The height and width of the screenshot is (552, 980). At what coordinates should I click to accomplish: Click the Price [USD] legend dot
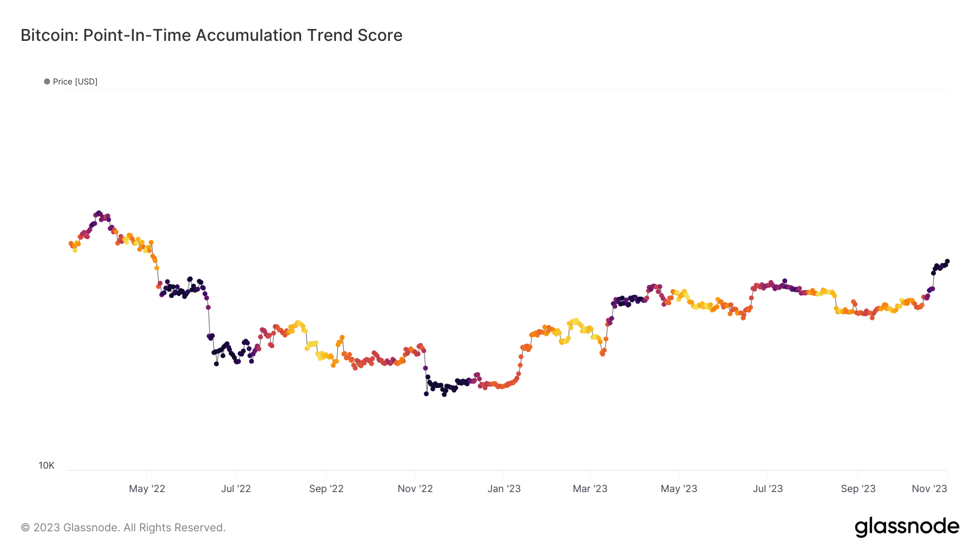coord(47,82)
